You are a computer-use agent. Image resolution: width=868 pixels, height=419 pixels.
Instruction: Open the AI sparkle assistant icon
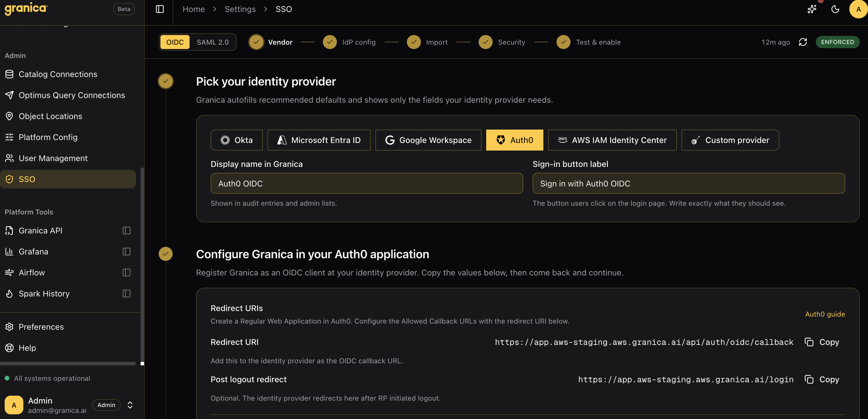(812, 9)
